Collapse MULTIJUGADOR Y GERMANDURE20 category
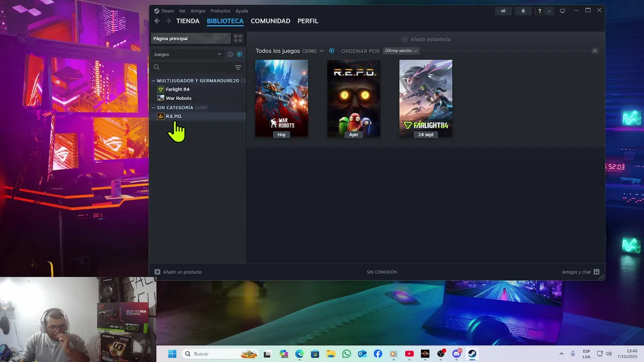This screenshot has height=362, width=644. click(x=153, y=80)
